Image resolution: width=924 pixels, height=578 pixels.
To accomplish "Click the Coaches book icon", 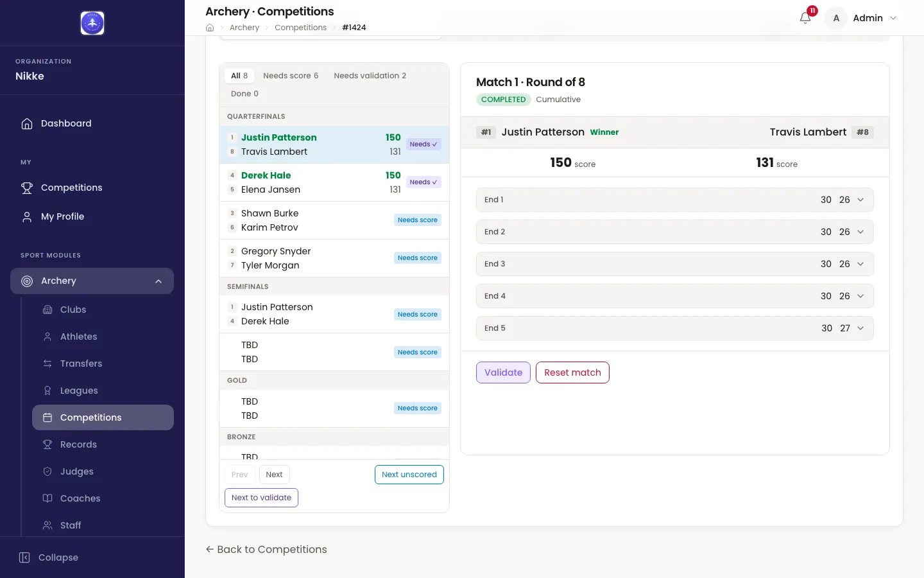I will point(47,498).
